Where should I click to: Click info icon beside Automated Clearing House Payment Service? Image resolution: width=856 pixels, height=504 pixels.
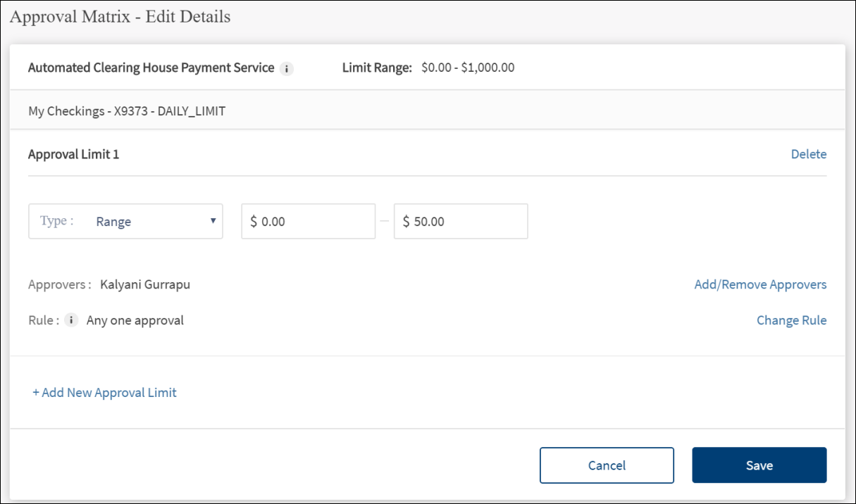click(x=286, y=69)
